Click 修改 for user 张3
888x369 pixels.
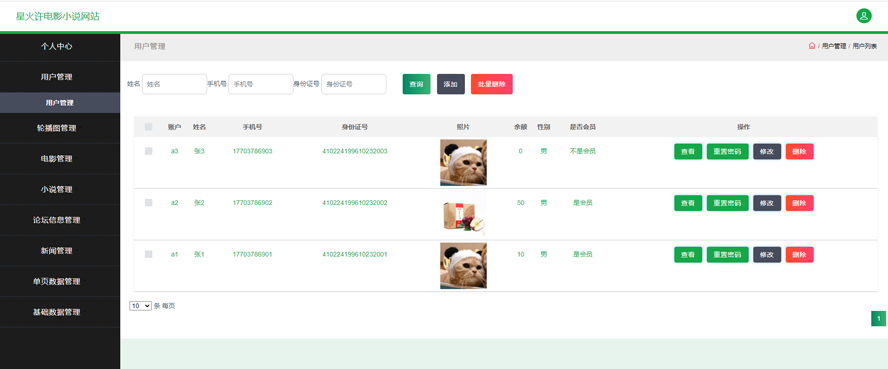click(767, 152)
